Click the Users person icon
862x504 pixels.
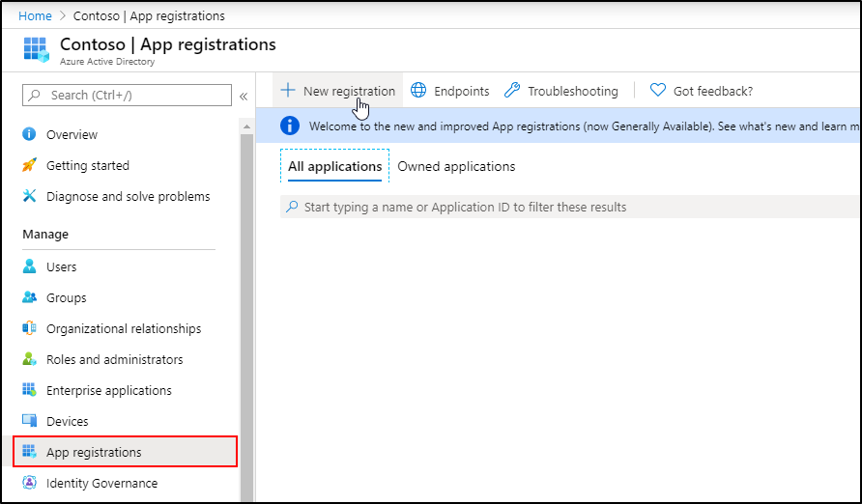29,266
